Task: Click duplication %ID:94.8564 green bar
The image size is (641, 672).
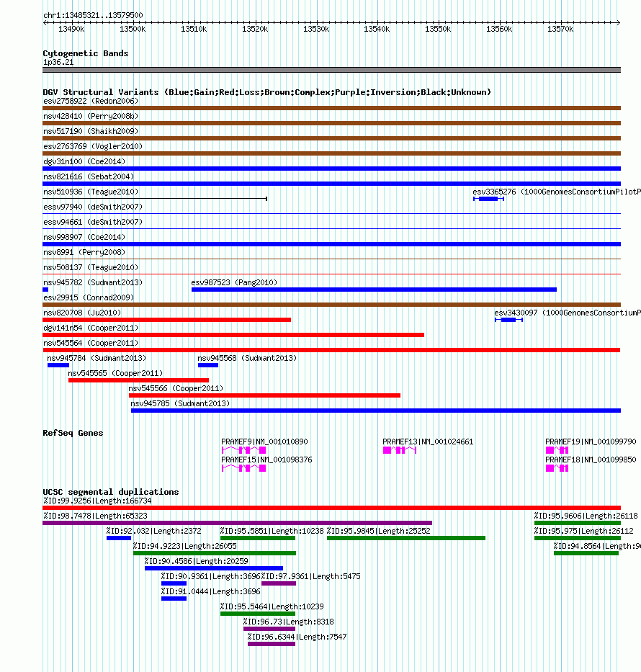Action: click(586, 553)
